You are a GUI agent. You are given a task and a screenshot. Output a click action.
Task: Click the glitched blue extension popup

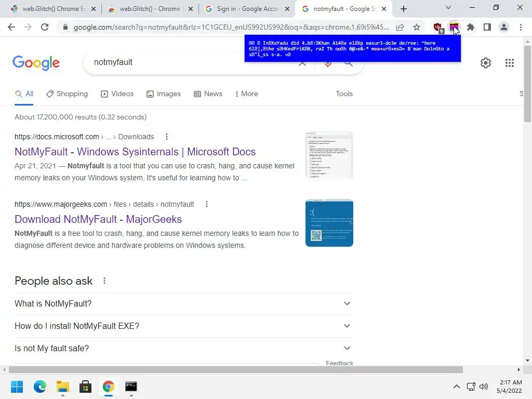tap(353, 49)
